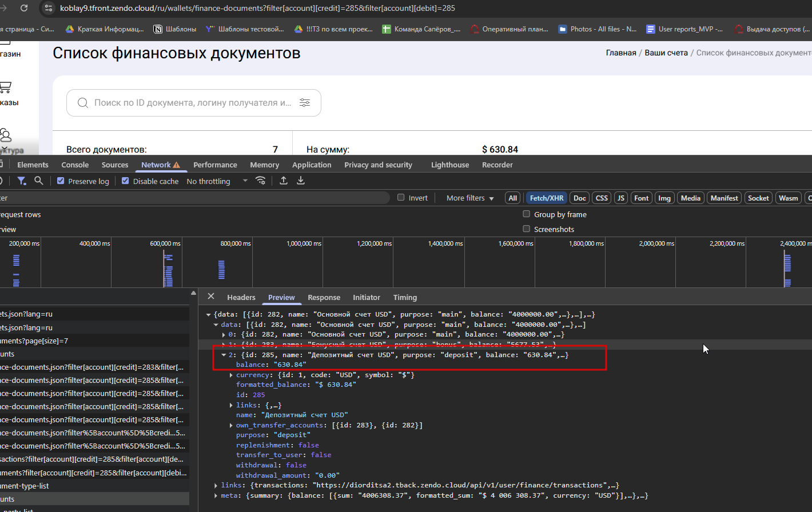Import HAR file upload icon
This screenshot has width=812, height=512.
coord(284,181)
